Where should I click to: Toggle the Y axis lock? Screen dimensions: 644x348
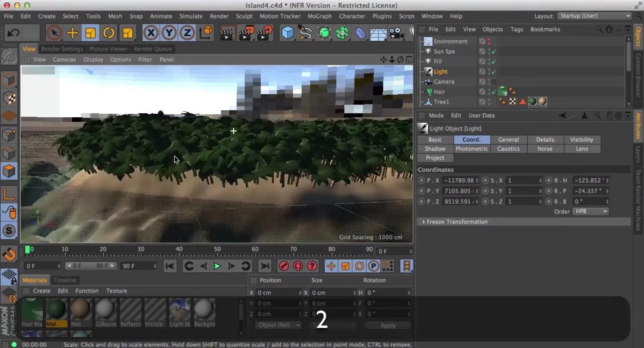[x=169, y=33]
